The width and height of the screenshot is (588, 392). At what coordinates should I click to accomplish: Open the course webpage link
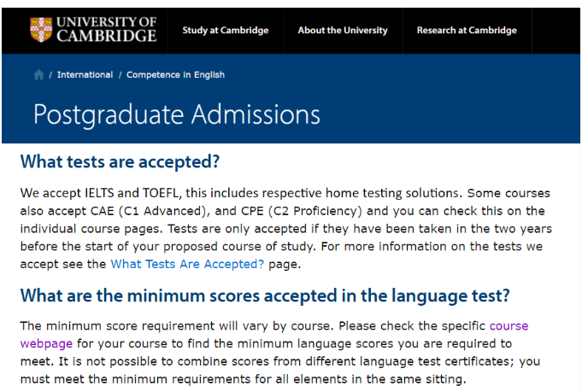point(509,325)
